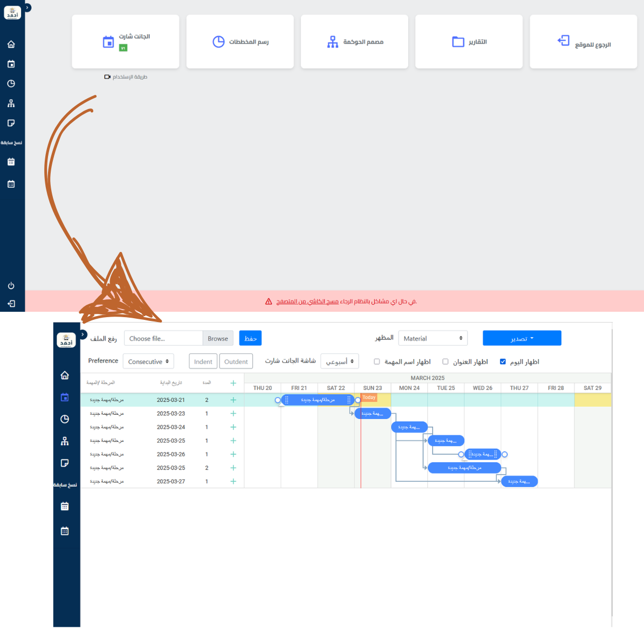The height and width of the screenshot is (644, 644).
Task: Select نسخ سابقة in the top sidebar
Action: point(11,143)
